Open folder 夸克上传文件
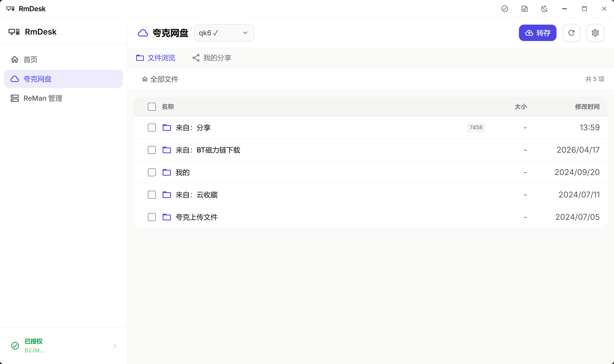This screenshot has height=364, width=614. coord(197,217)
